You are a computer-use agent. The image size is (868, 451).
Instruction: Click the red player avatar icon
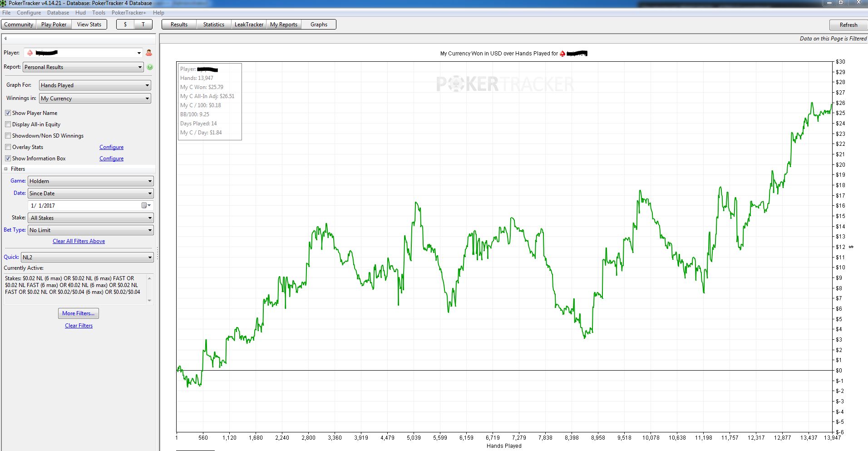[x=148, y=53]
